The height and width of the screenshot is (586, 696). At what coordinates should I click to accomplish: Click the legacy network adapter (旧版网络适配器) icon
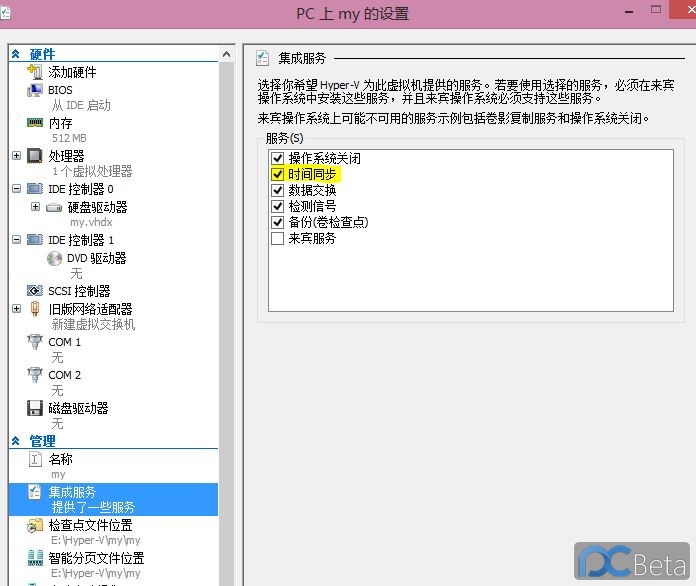35,309
